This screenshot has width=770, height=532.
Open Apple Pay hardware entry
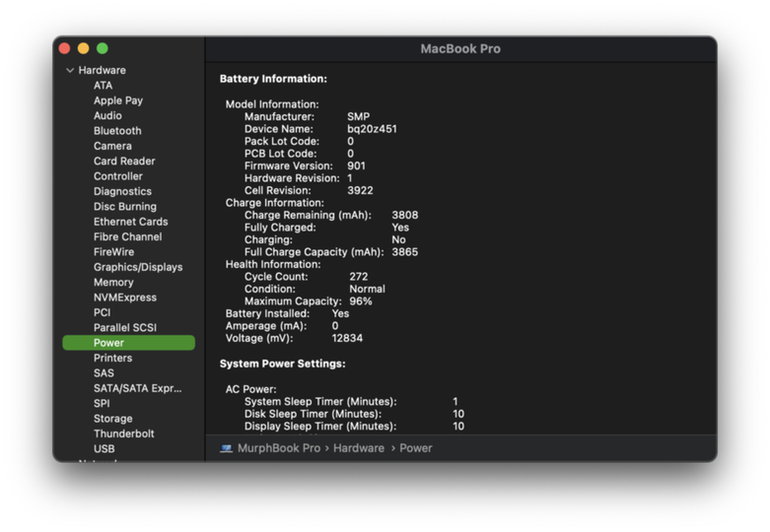(x=118, y=100)
